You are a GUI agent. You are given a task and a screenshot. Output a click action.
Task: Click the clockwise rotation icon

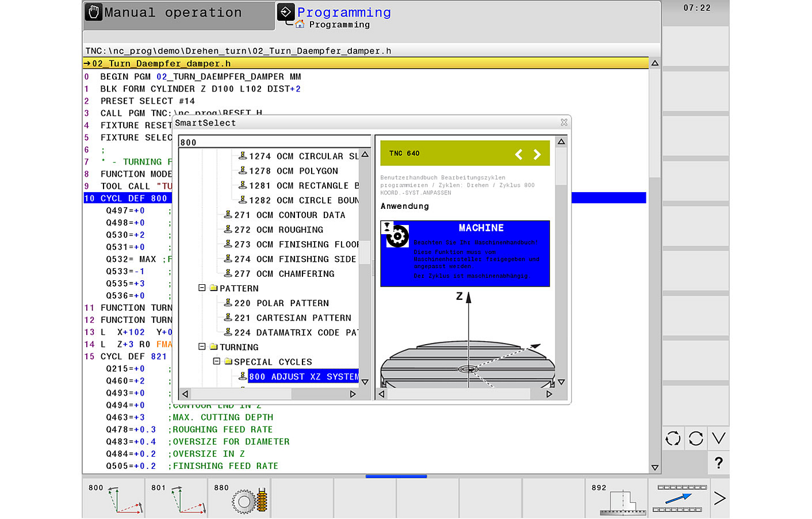click(695, 438)
